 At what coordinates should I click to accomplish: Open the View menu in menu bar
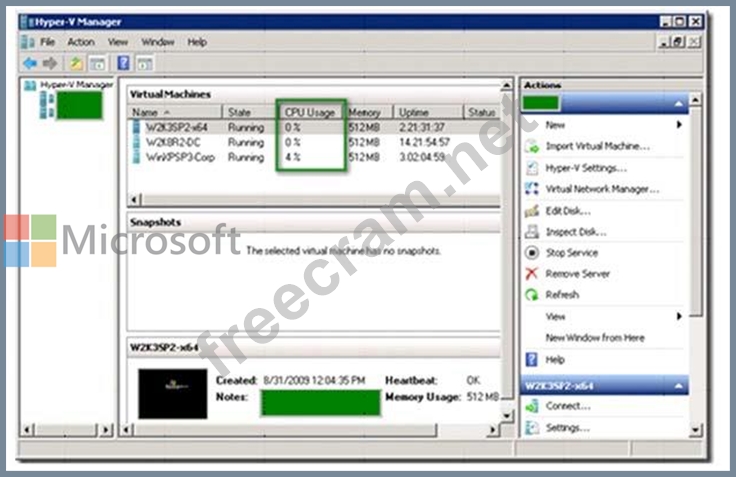click(x=118, y=42)
